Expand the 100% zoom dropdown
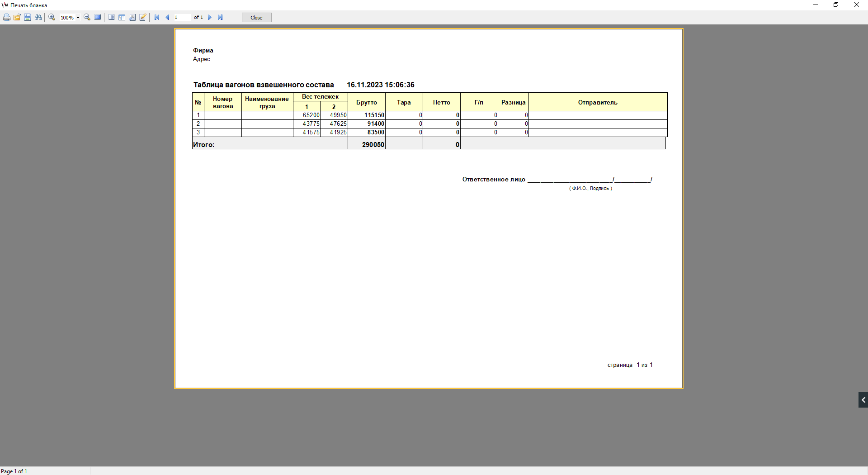The height and width of the screenshot is (475, 868). coord(78,18)
